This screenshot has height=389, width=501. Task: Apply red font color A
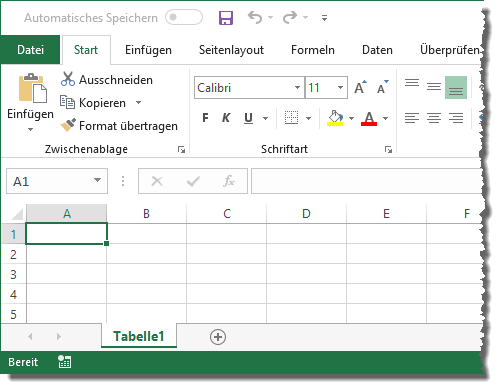[369, 118]
